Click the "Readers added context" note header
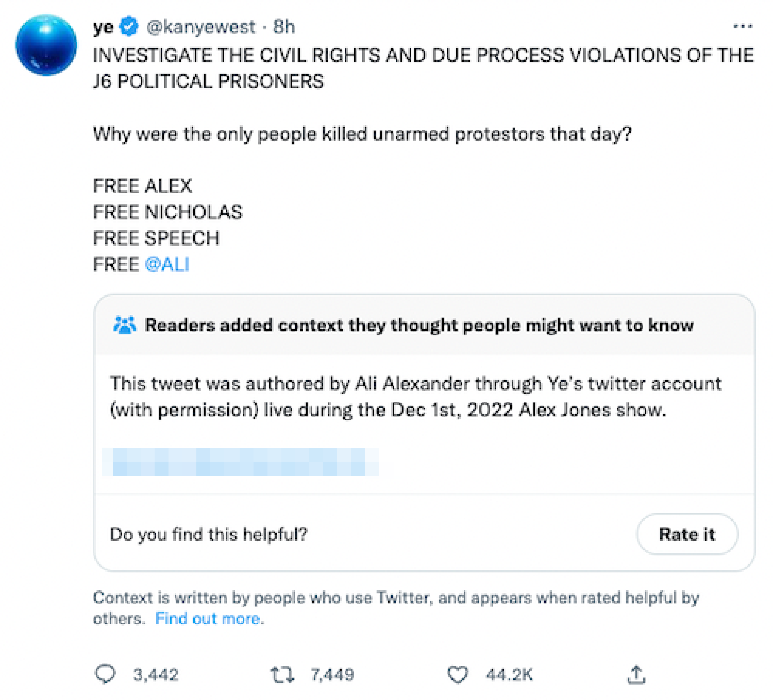Screen dimensions: 773x700 (x=419, y=325)
